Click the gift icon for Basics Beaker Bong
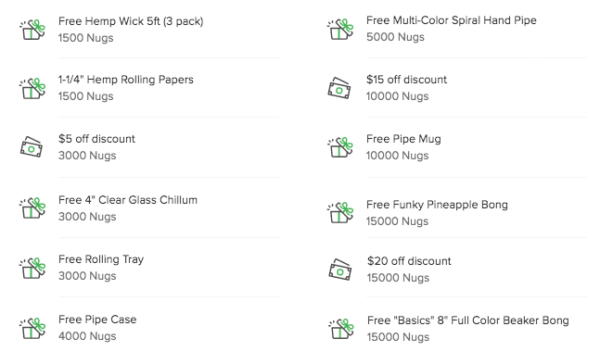 click(x=341, y=329)
